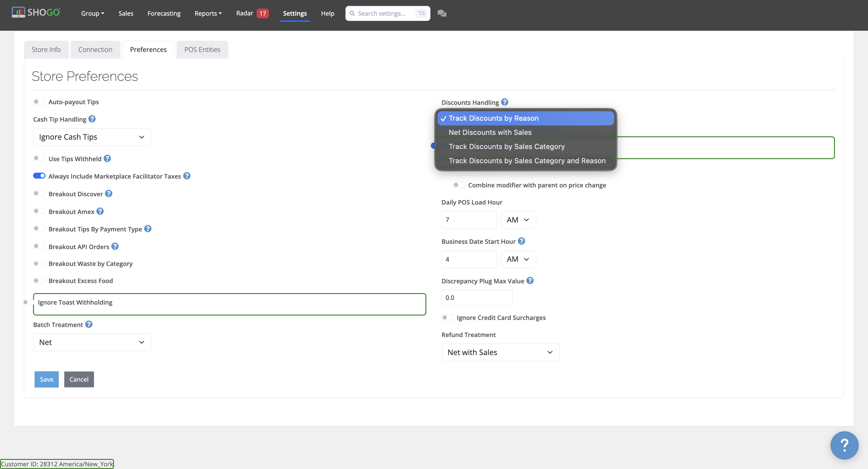Viewport: 868px width, 469px height.
Task: Select Track Discounts by Sales Category
Action: [x=526, y=147]
